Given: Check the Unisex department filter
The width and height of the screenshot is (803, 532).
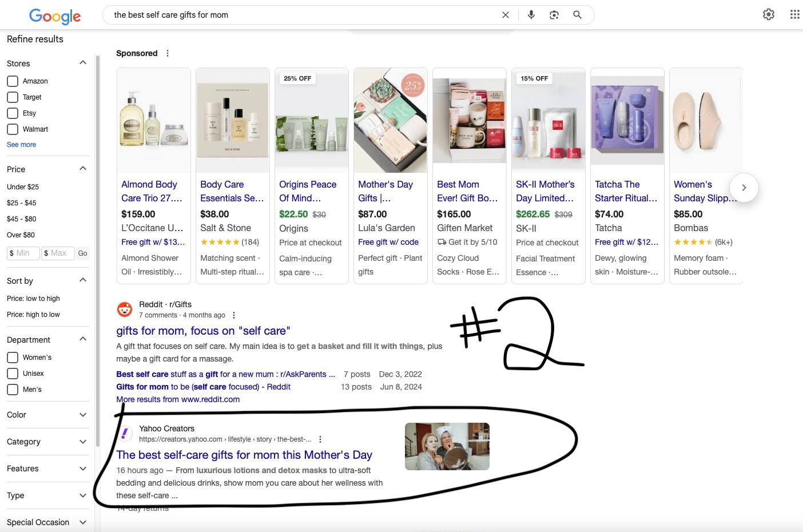Looking at the screenshot, I should (13, 374).
